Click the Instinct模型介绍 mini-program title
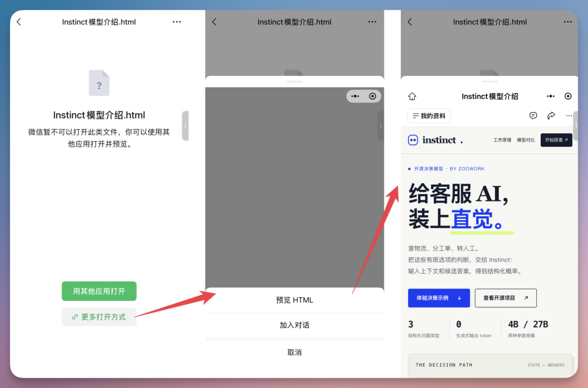Image resolution: width=588 pixels, height=388 pixels. point(490,96)
